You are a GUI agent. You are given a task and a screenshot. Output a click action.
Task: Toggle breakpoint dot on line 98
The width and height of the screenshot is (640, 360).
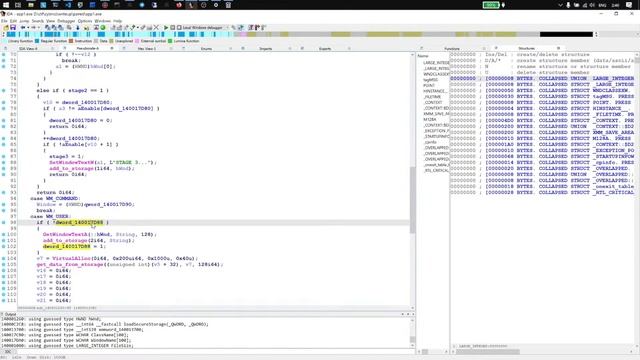(4, 222)
